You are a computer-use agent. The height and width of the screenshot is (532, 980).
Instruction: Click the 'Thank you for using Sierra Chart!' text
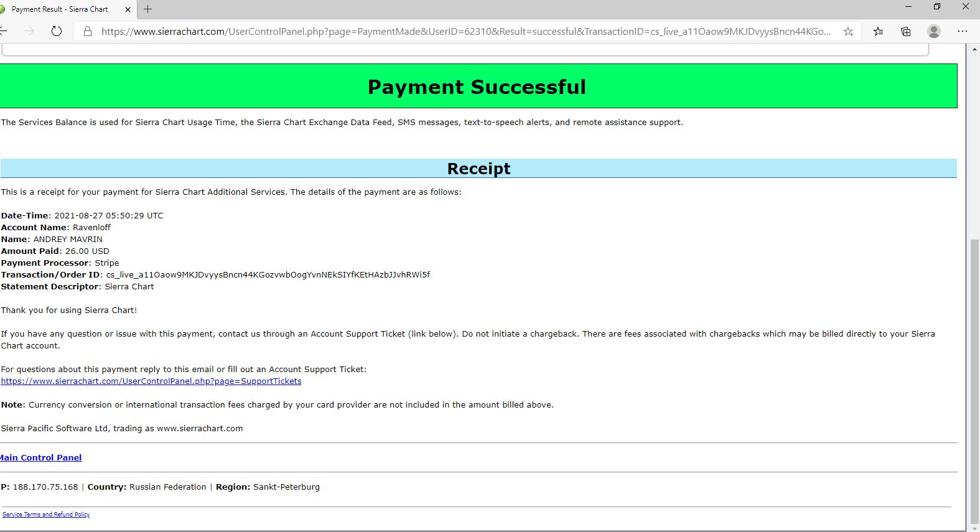pos(69,310)
